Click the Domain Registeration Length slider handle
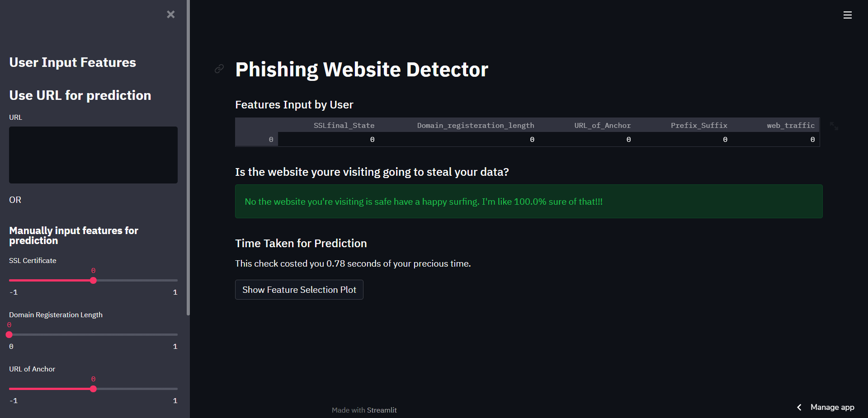 (x=9, y=334)
